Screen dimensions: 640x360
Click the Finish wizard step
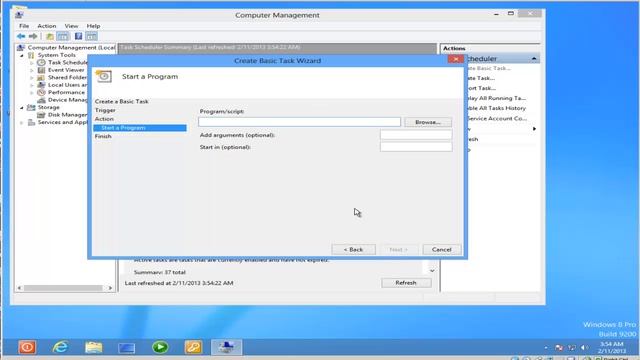pos(103,136)
